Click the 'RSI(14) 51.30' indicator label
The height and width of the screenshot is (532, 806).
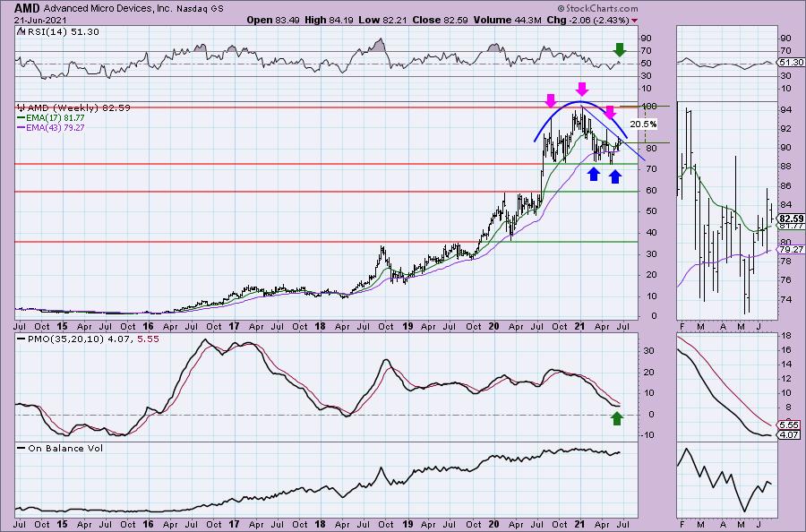click(62, 31)
